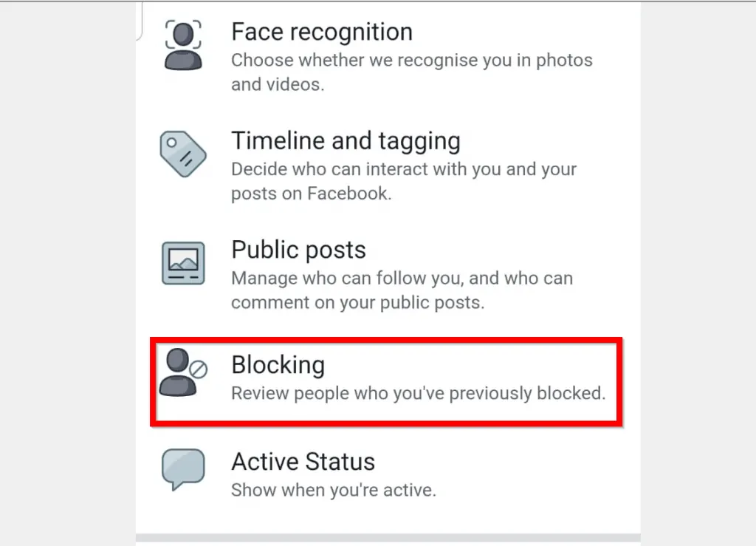The width and height of the screenshot is (756, 546).
Task: Select the Blocking row highlighted in red
Action: click(x=384, y=378)
